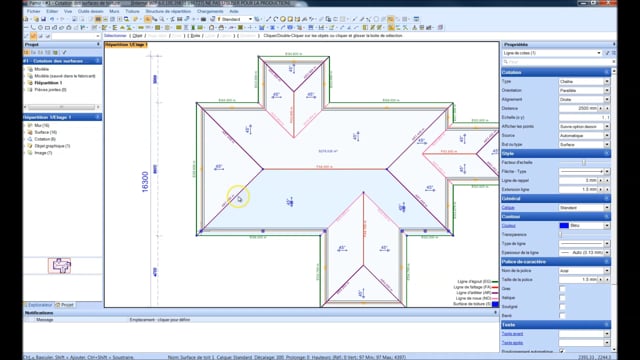
Task: Click the line drawing tool icon
Action: tap(268, 19)
